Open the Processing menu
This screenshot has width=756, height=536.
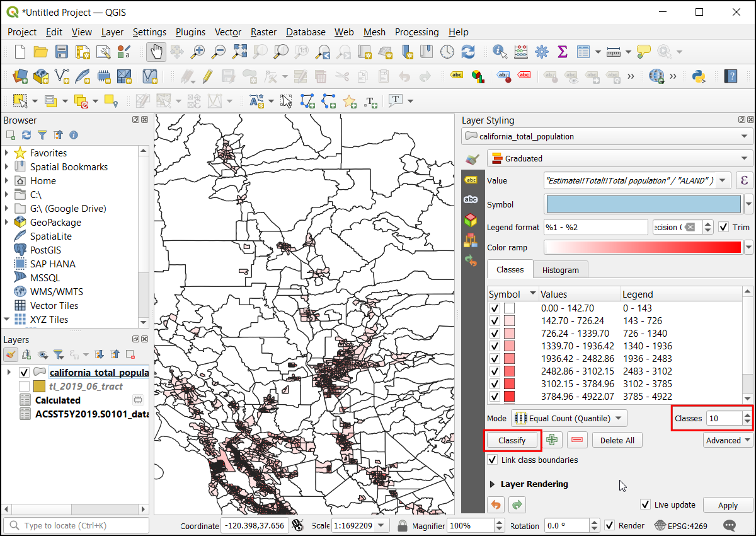416,32
